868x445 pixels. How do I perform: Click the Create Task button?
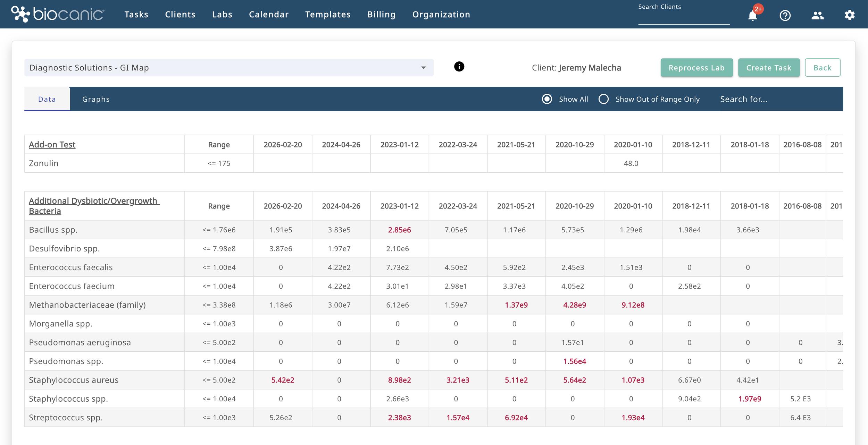[769, 68]
